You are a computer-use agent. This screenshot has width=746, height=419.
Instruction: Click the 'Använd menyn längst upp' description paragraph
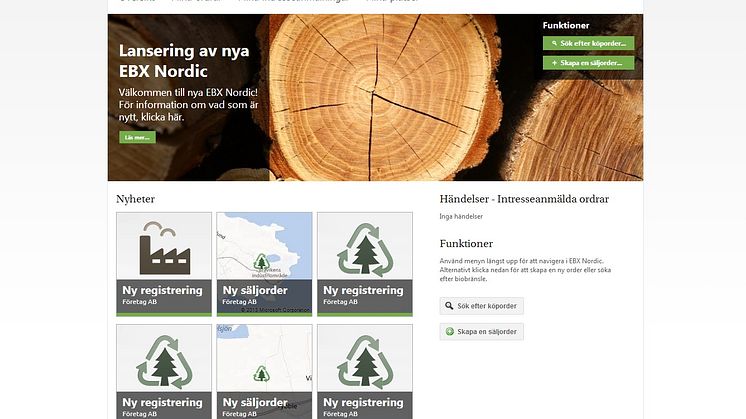pyautogui.click(x=525, y=270)
